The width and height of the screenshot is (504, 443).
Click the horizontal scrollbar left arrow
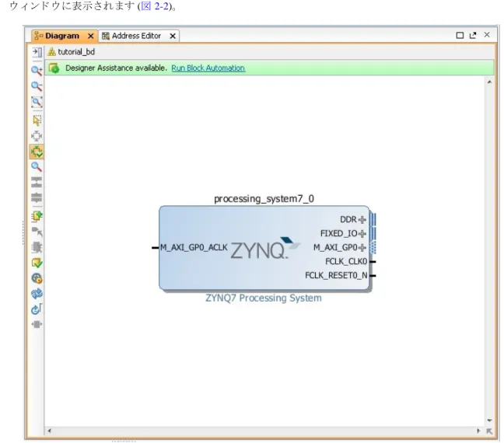(x=49, y=431)
